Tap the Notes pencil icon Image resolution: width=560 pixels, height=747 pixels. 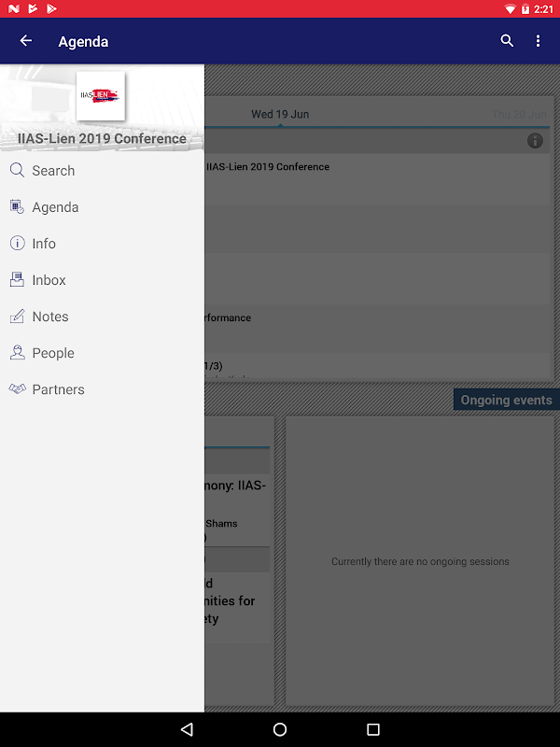click(x=17, y=317)
